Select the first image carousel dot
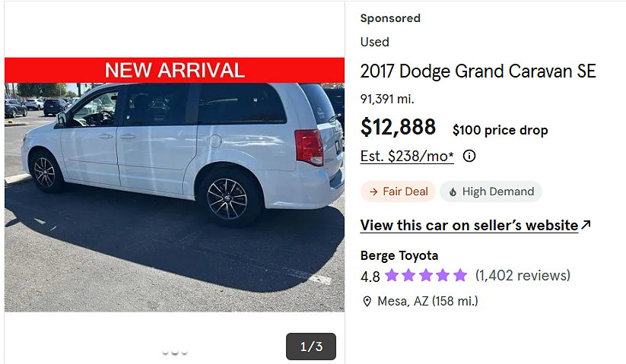This screenshot has height=364, width=626. [166, 353]
